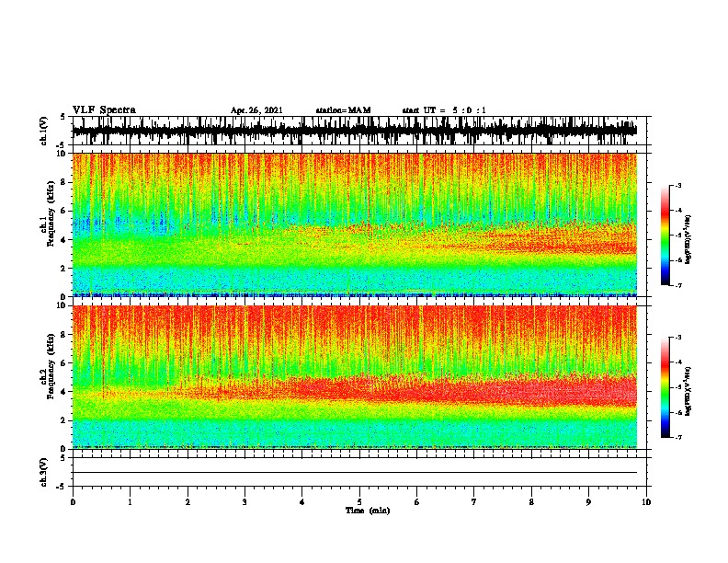The width and height of the screenshot is (728, 563).
Task: Select the date text "Apr. 26, 2021"
Action: click(x=256, y=110)
